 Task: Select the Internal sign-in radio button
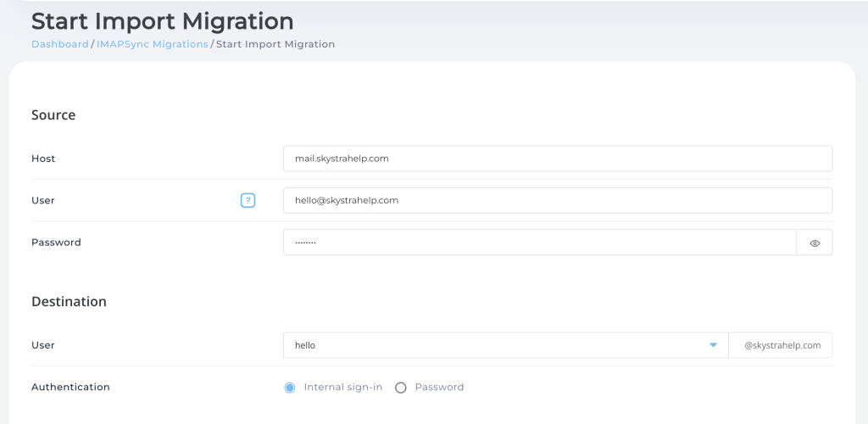click(290, 388)
